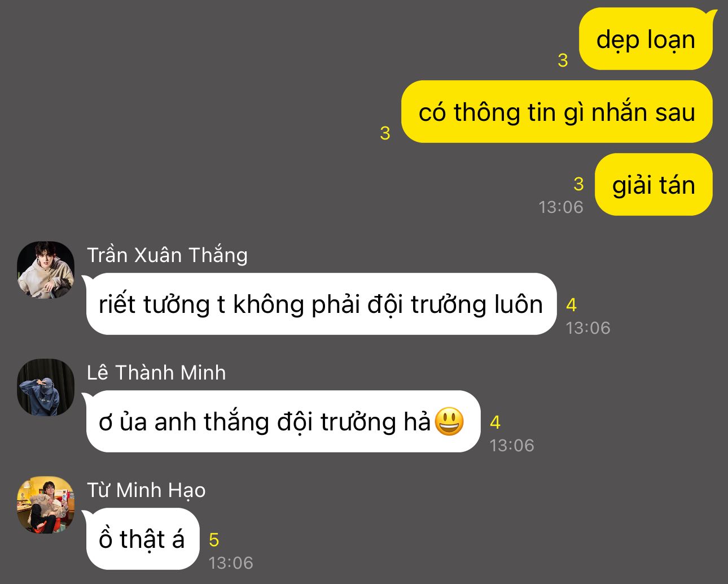
Task: Click unread count 4 beside Trần Xuân Thắng's message
Action: [x=571, y=305]
